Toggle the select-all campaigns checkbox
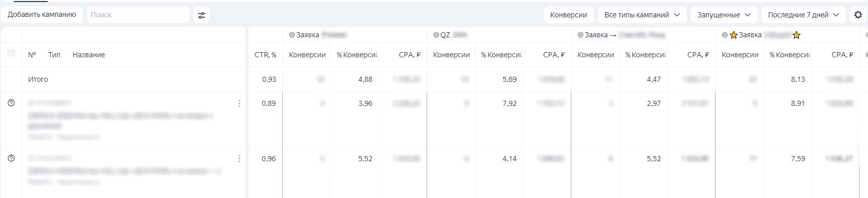Image resolution: width=868 pixels, height=198 pixels. 11,53
